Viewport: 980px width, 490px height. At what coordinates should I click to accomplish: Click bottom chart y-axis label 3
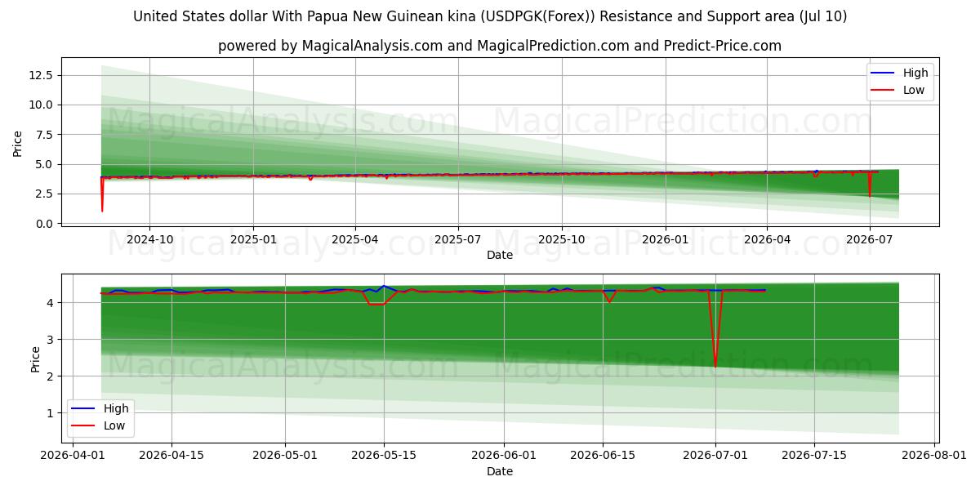coord(50,339)
